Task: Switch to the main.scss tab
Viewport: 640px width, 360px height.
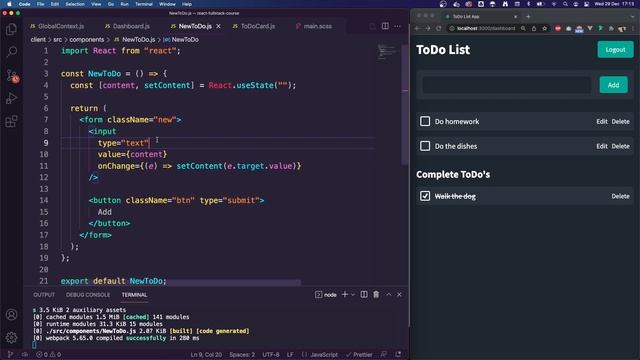Action: (x=314, y=26)
